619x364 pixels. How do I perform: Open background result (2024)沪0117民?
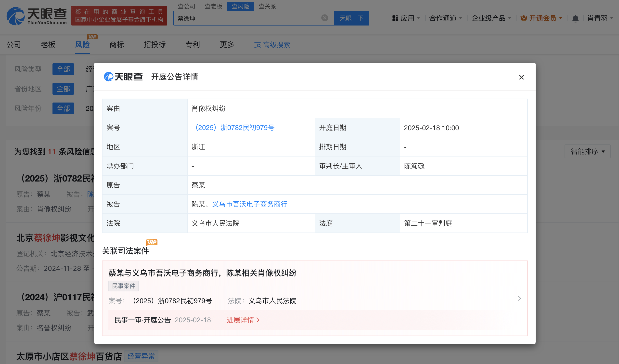point(57,297)
